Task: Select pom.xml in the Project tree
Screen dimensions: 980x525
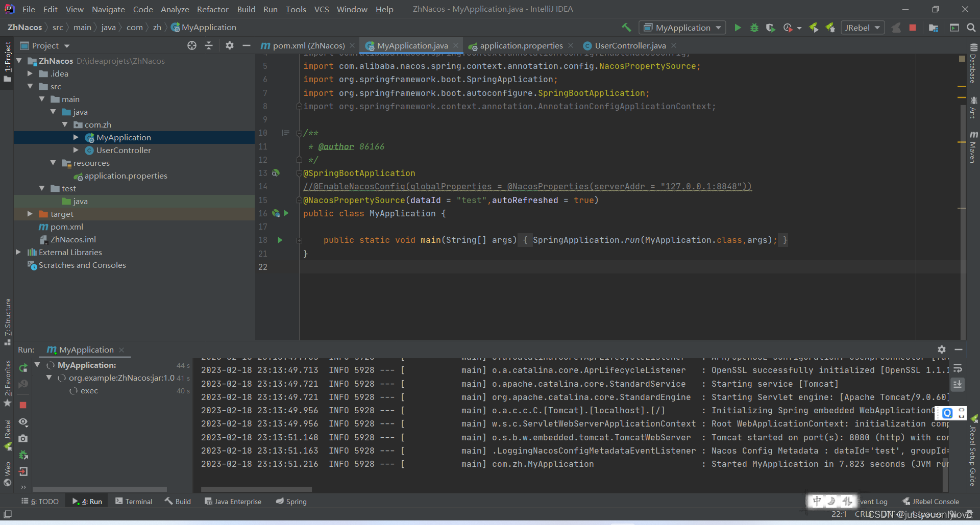Action: [66, 227]
